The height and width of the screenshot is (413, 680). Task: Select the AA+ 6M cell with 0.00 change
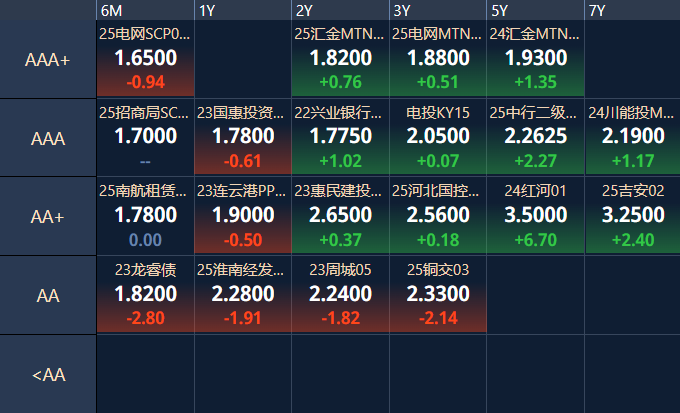click(146, 216)
